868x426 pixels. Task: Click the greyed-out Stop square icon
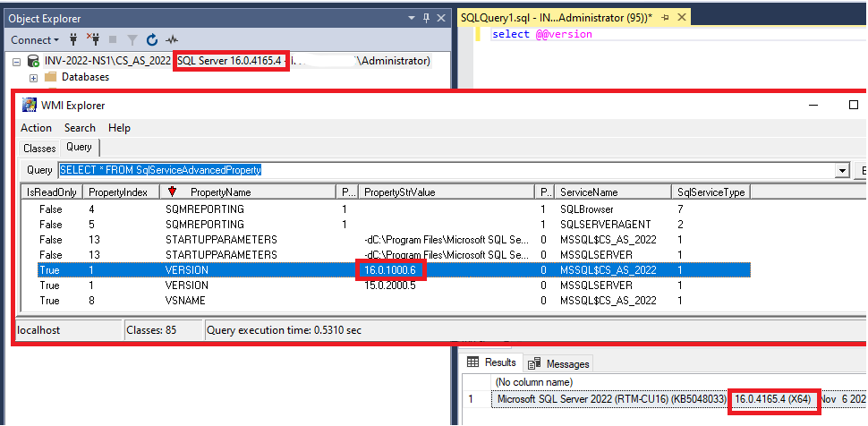pyautogui.click(x=113, y=40)
